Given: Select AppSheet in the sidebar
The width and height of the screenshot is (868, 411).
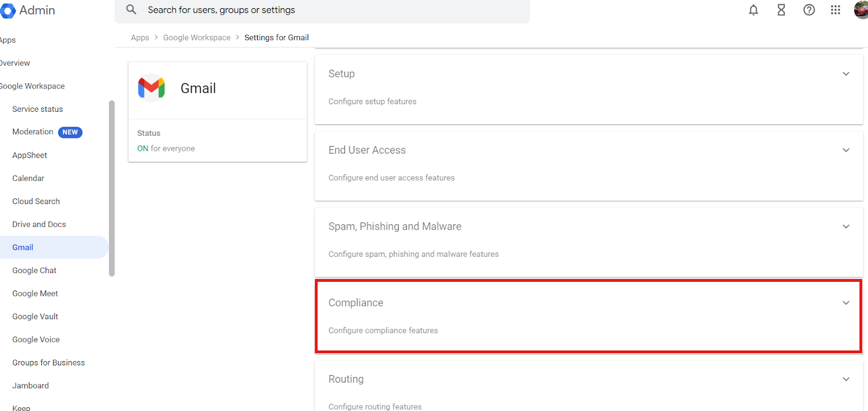Looking at the screenshot, I should click(29, 155).
